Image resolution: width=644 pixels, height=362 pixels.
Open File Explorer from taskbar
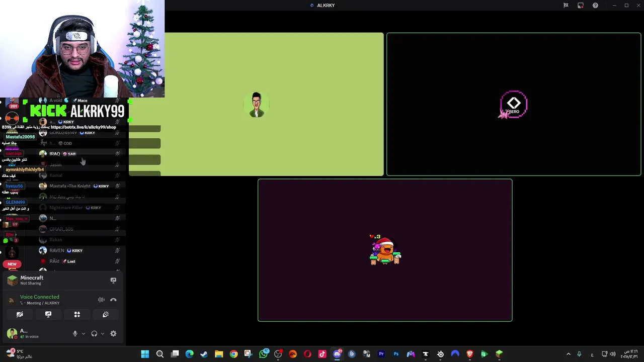click(x=219, y=354)
